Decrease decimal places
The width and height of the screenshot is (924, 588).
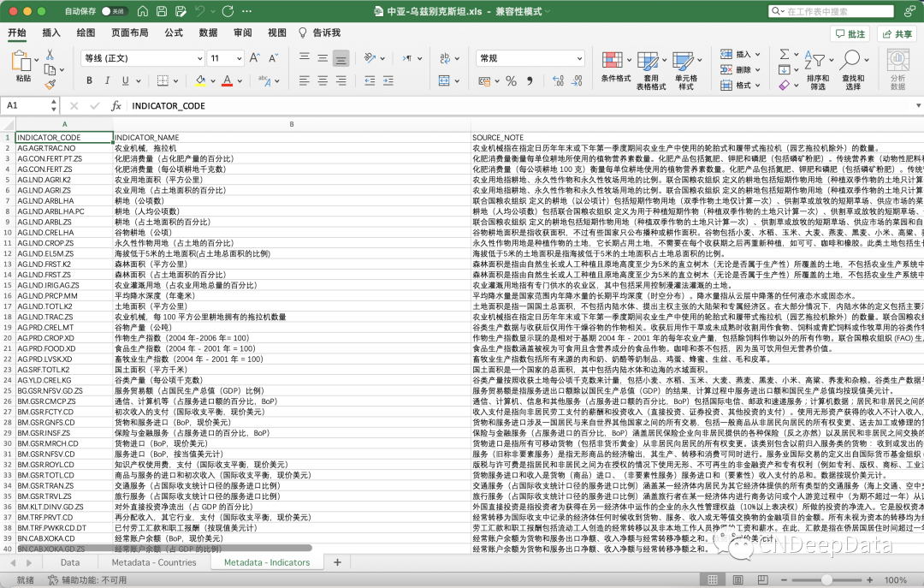pyautogui.click(x=577, y=80)
